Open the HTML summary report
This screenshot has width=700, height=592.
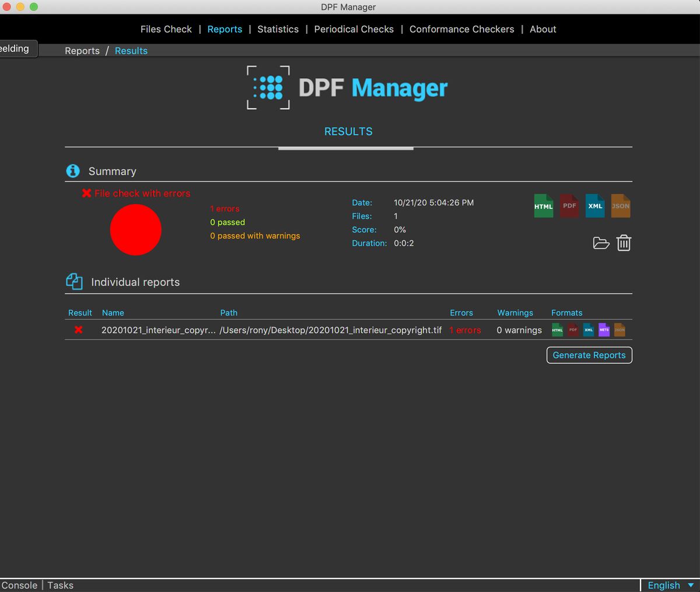click(542, 206)
